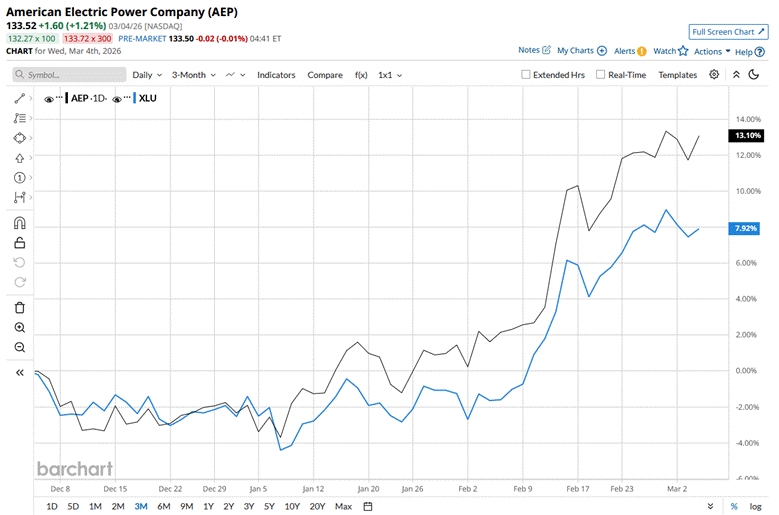Viewport: 779px width, 515px height.
Task: Hide the XLU comparison eye icon
Action: [x=117, y=99]
